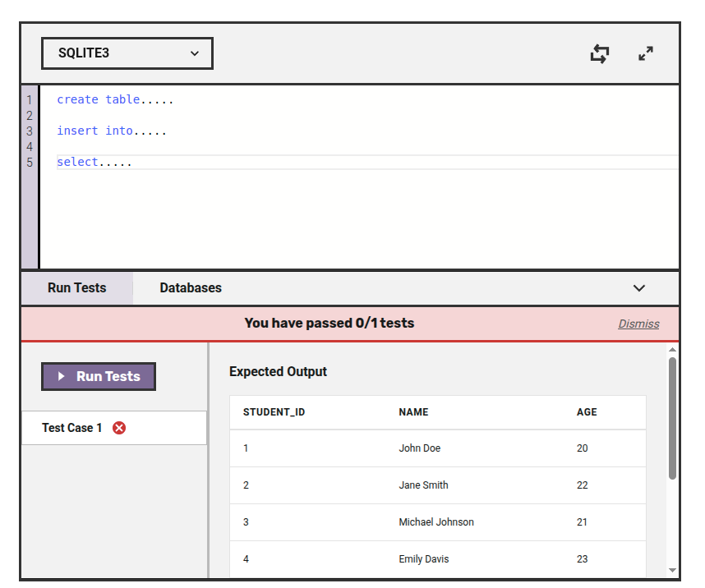
Task: Select the 'John Doe' cell
Action: (x=420, y=448)
